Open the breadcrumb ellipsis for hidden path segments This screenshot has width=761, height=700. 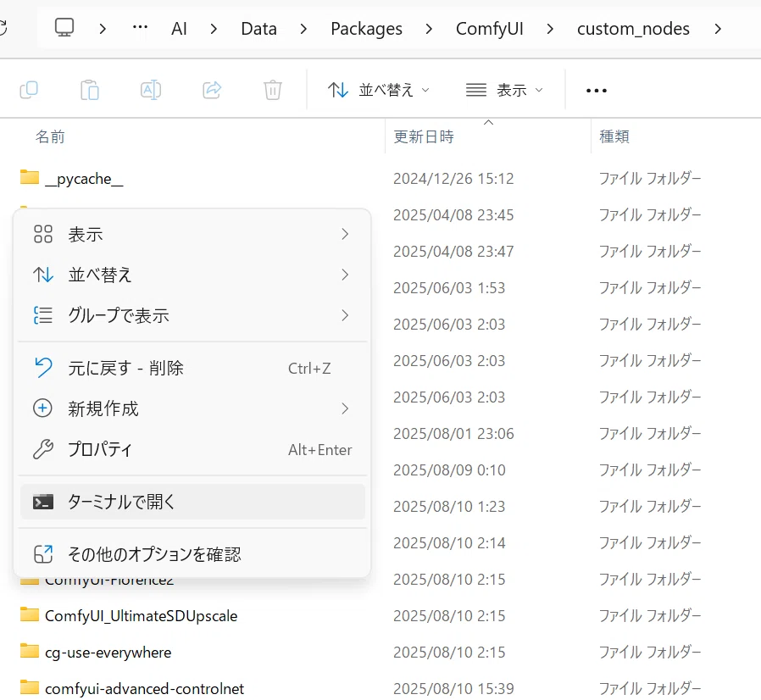(141, 28)
